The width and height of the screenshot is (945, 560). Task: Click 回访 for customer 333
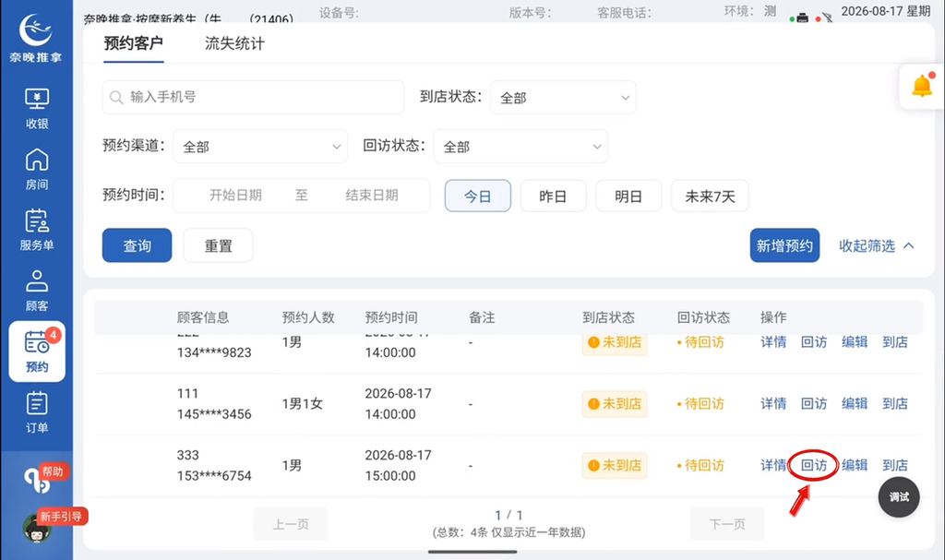coord(814,465)
